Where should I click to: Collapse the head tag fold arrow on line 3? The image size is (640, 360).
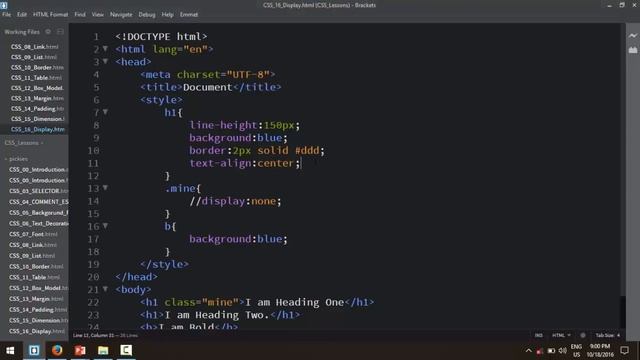coord(105,61)
